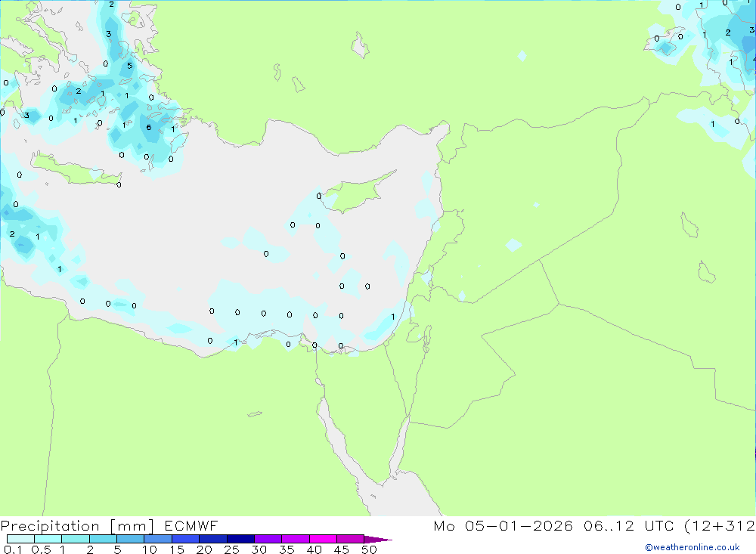Image resolution: width=756 pixels, height=554 pixels.
Task: Pick the 15–20 mm legend color swatch
Action: coord(185,539)
